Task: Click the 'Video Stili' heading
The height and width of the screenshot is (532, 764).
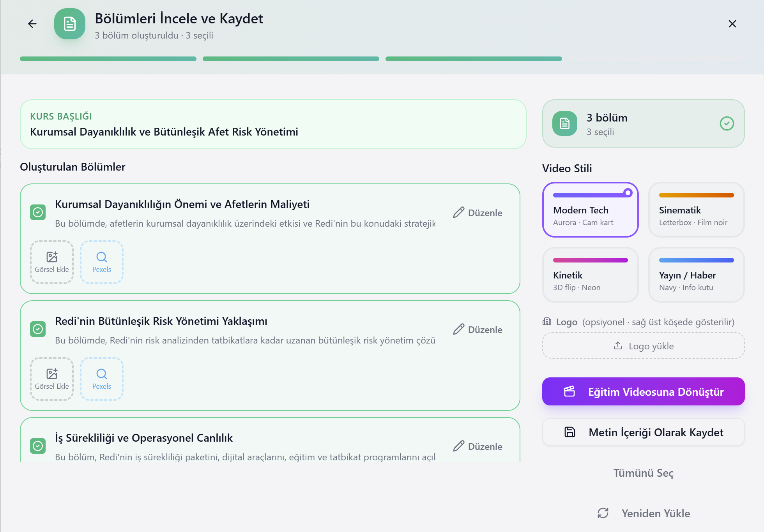Action: pos(567,168)
